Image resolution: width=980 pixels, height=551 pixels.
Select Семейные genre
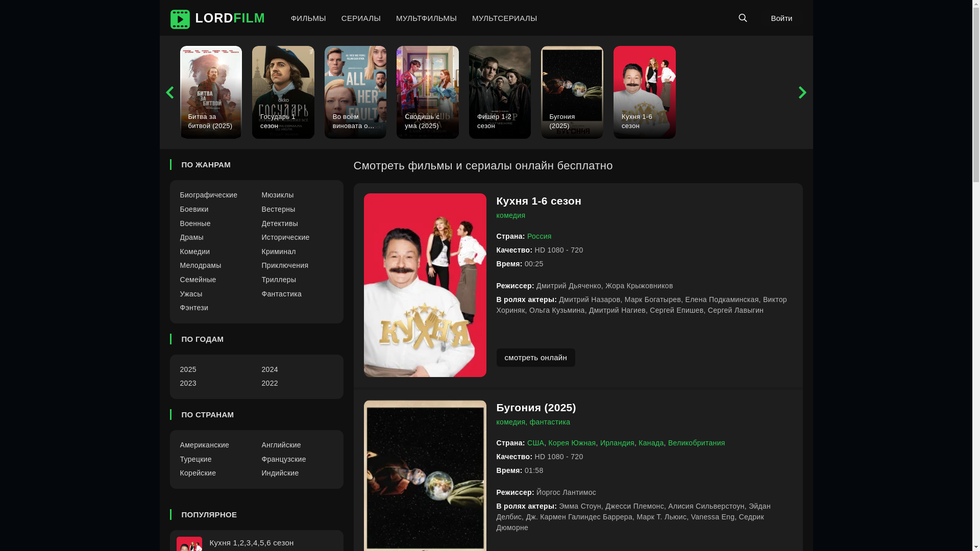(x=198, y=280)
